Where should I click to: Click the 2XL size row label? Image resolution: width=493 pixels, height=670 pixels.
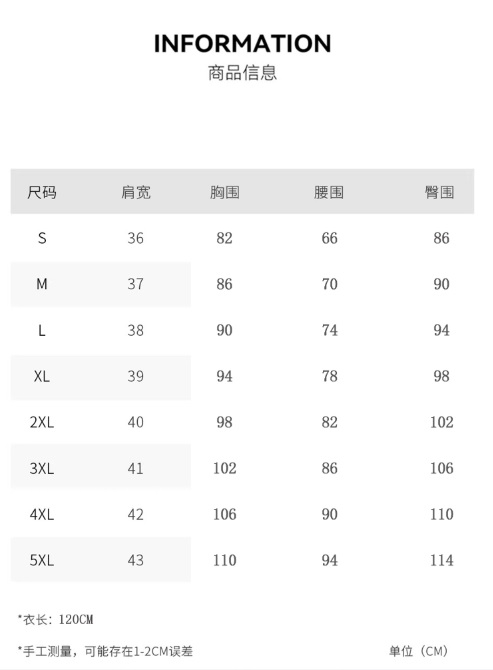[x=42, y=422]
